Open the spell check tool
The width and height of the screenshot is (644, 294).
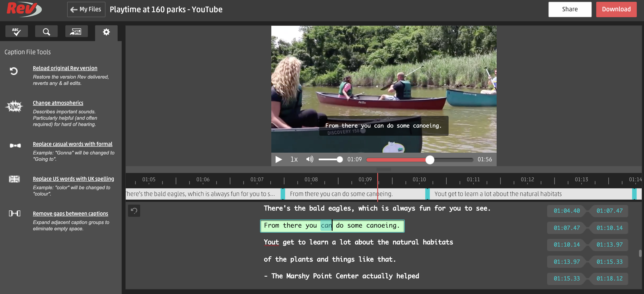tap(16, 31)
